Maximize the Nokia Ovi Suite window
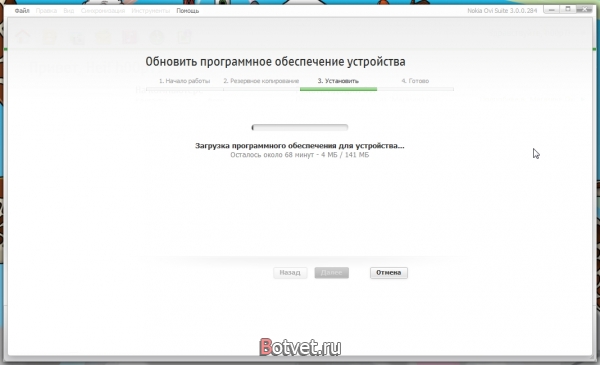Viewport: 600px width, 365px height. click(x=568, y=10)
